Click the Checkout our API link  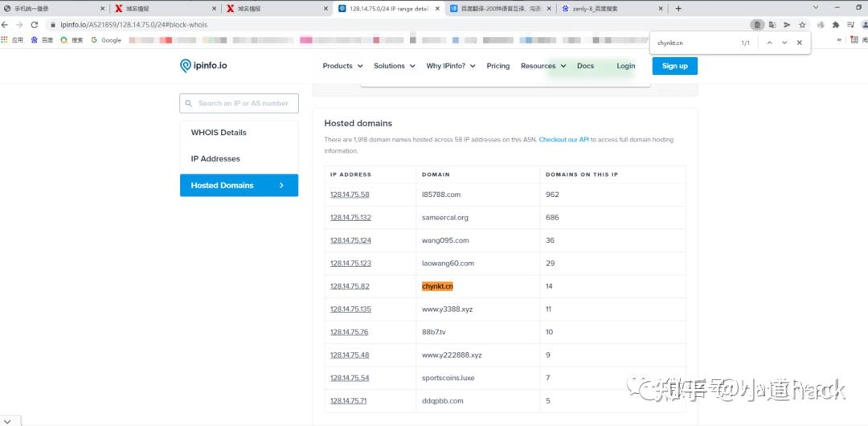pyautogui.click(x=563, y=140)
